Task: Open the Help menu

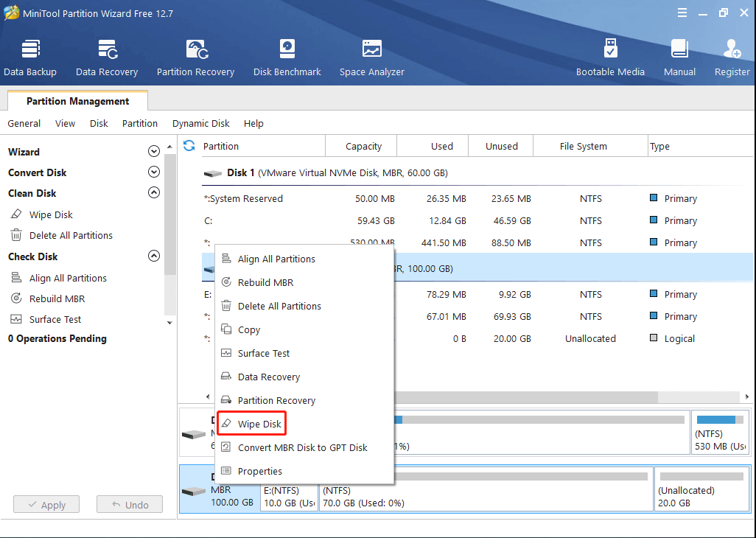Action: (253, 123)
